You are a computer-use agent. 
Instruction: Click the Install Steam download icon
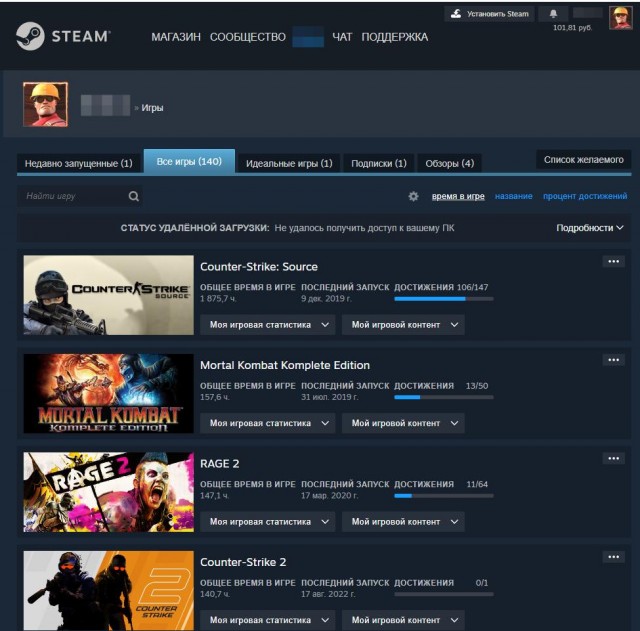[456, 14]
